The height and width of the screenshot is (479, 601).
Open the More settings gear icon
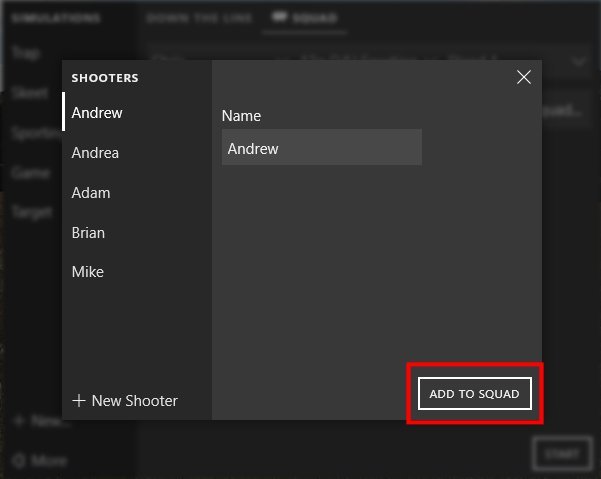coord(20,461)
